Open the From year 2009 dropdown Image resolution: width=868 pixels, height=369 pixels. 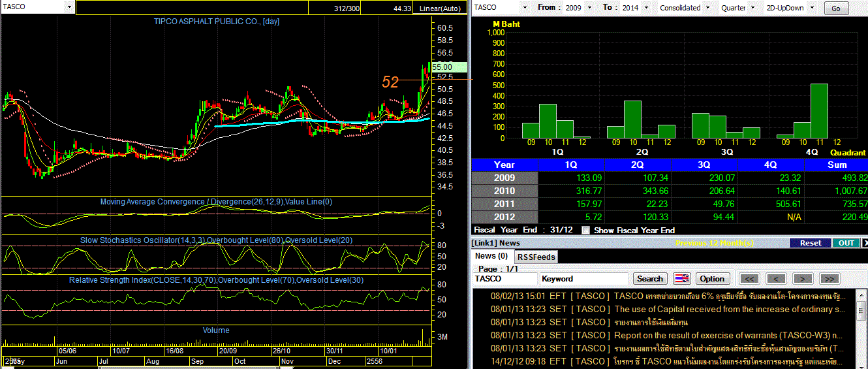coord(590,8)
